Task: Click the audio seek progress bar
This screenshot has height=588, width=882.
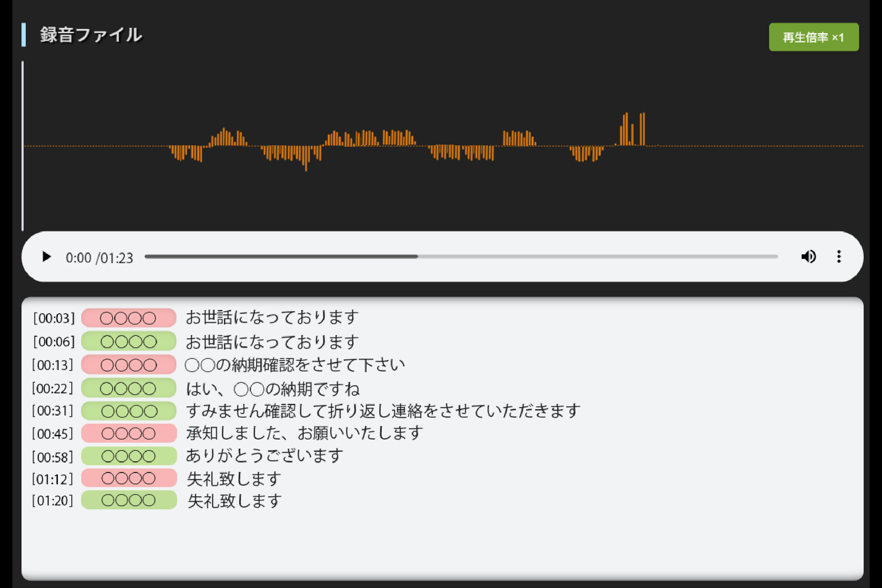Action: point(461,257)
